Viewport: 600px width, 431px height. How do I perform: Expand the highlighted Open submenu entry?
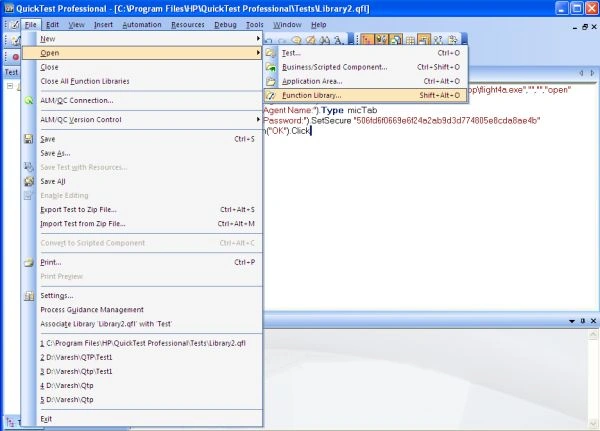pyautogui.click(x=142, y=53)
